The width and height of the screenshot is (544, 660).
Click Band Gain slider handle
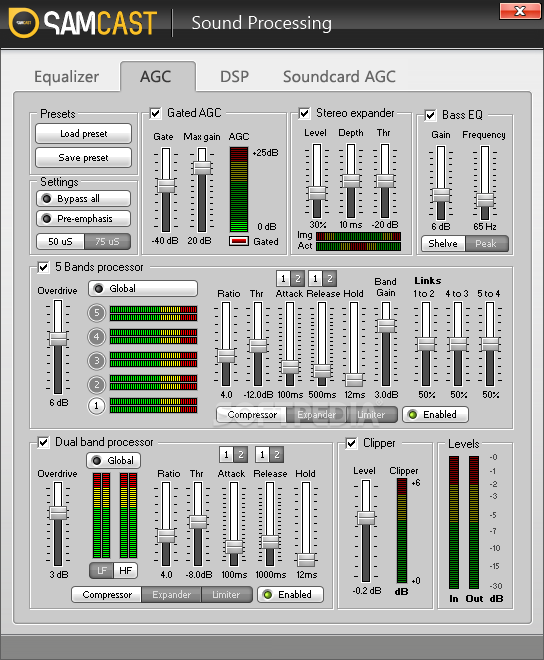tap(386, 326)
